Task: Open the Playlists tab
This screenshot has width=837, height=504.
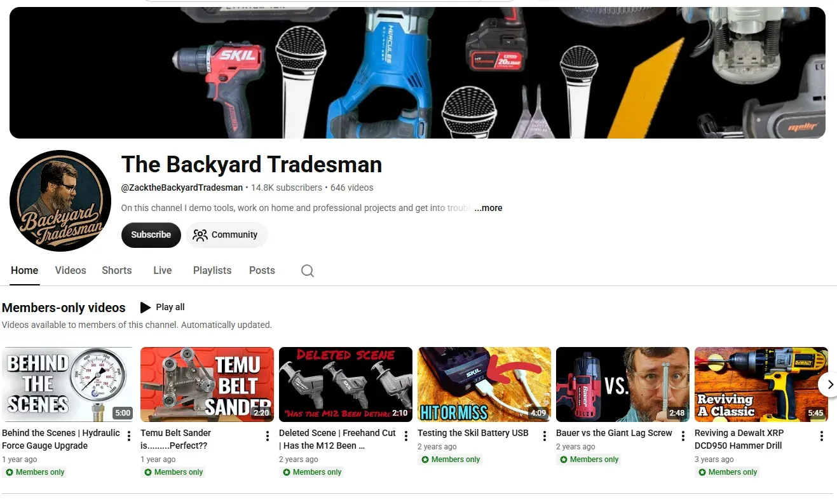Action: 212,271
